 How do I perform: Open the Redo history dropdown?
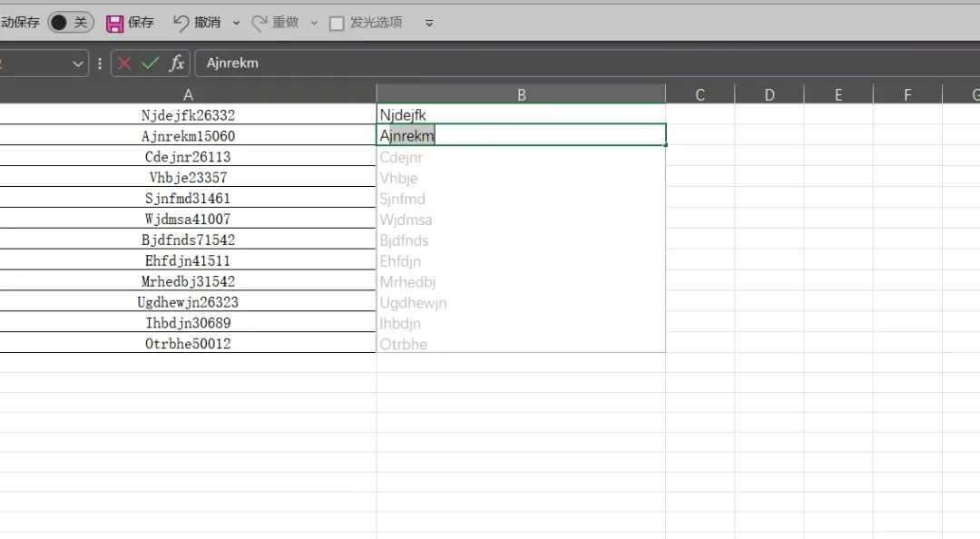click(314, 23)
